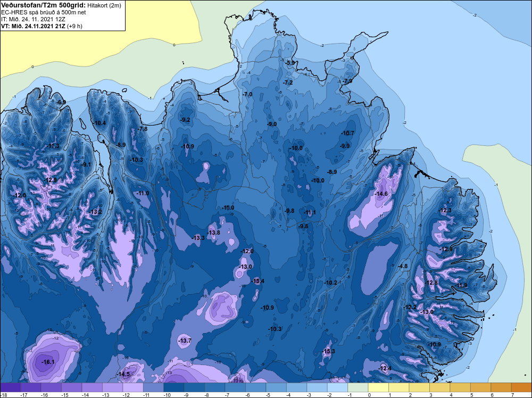Image resolution: width=532 pixels, height=398 pixels.
Task: Click the -11.1 temperature label
Action: coord(310,212)
